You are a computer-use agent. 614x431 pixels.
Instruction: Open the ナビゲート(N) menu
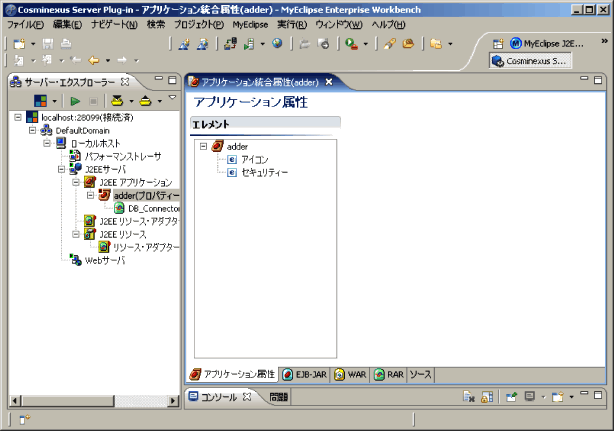click(x=114, y=25)
